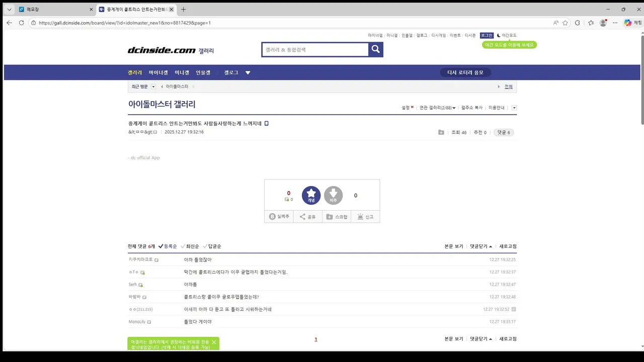
Task: Sort comments by 최신순
Action: pos(190,246)
